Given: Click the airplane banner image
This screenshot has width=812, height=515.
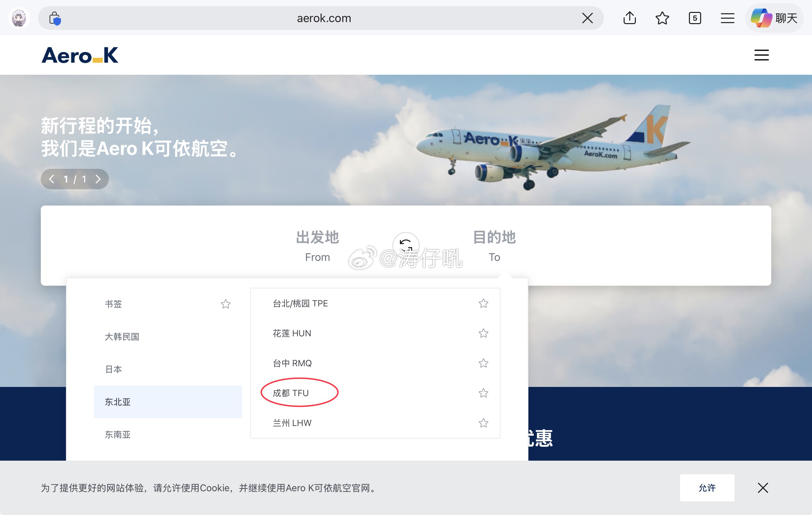Looking at the screenshot, I should 553,148.
